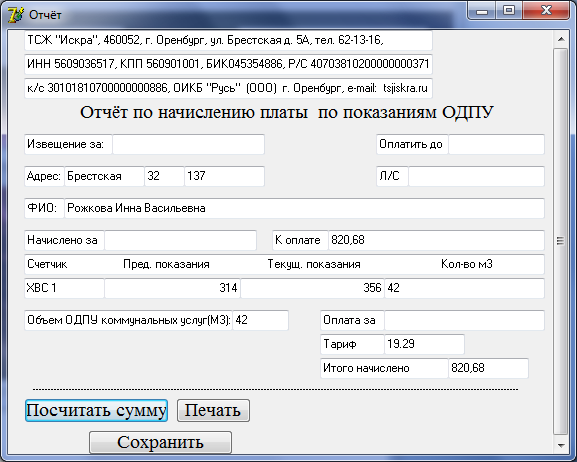Click the house number field 32
This screenshot has width=577, height=462.
164,176
